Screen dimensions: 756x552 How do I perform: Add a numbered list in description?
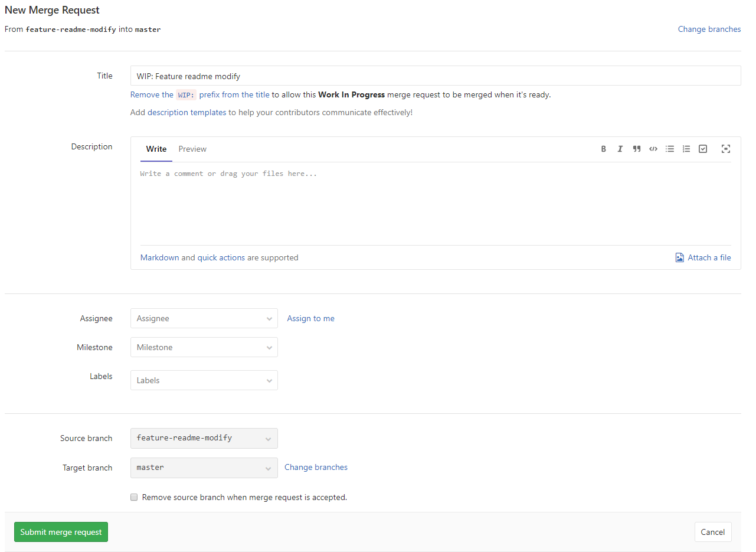[x=686, y=149]
